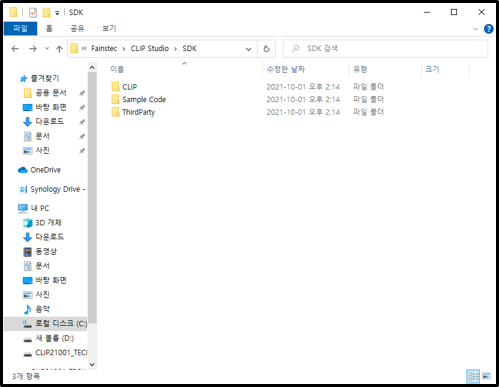
Task: Sort by the 이름 column header
Action: [x=117, y=69]
